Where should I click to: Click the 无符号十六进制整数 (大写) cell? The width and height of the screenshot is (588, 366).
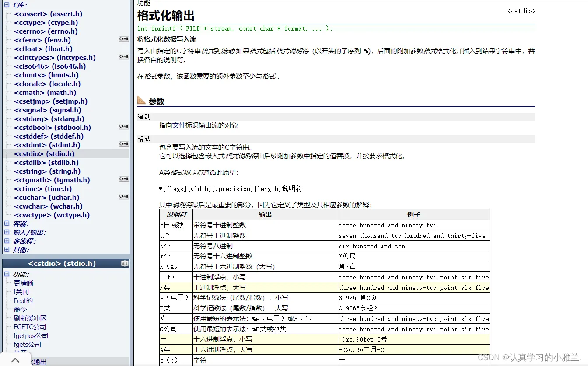click(265, 266)
